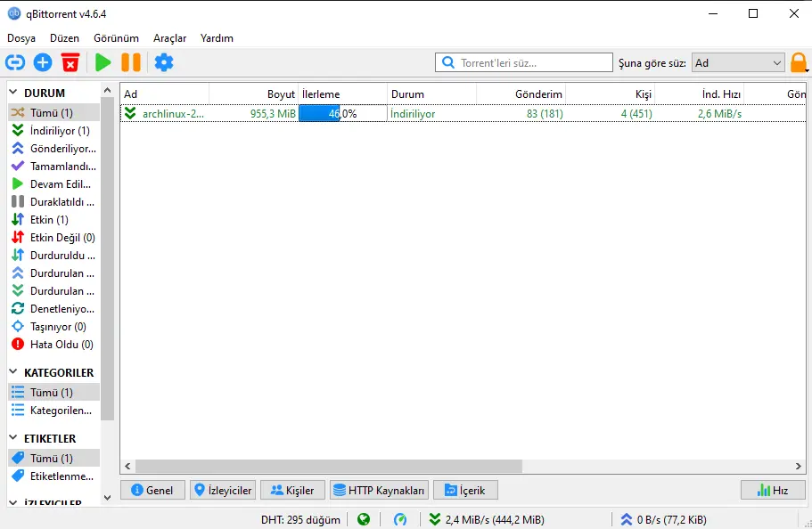The height and width of the screenshot is (529, 812).
Task: Filter by Denetleniyo... status
Action: [53, 308]
